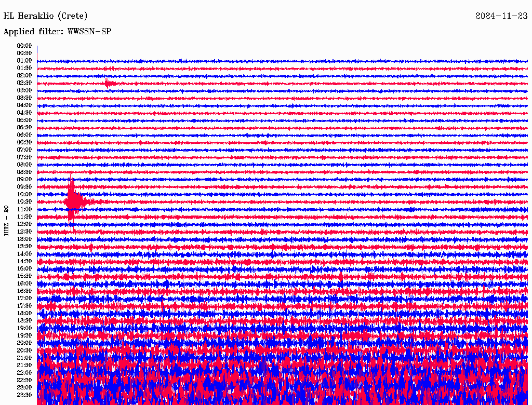The width and height of the screenshot is (532, 405).
Task: Select the 02:30 time label
Action: click(24, 83)
